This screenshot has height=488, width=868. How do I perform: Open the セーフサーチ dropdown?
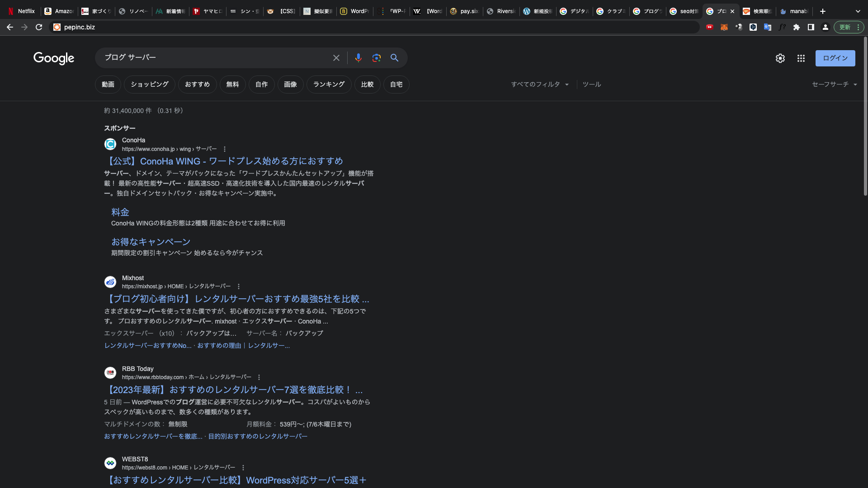tap(835, 84)
